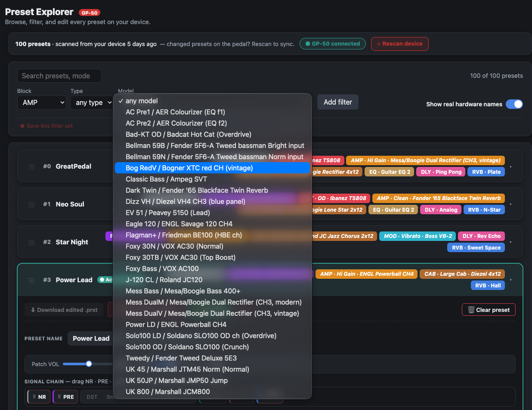Click the Add filter button

click(x=338, y=102)
